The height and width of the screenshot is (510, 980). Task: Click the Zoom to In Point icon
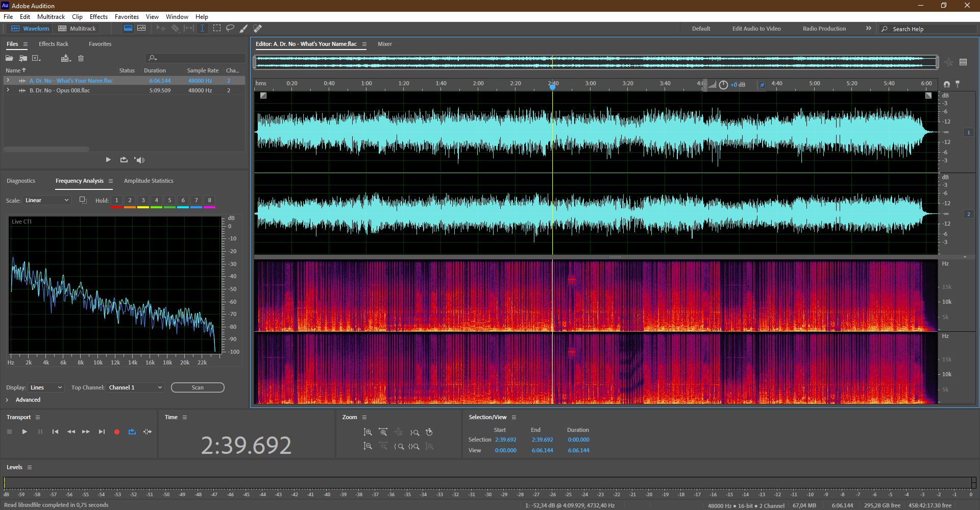click(399, 446)
